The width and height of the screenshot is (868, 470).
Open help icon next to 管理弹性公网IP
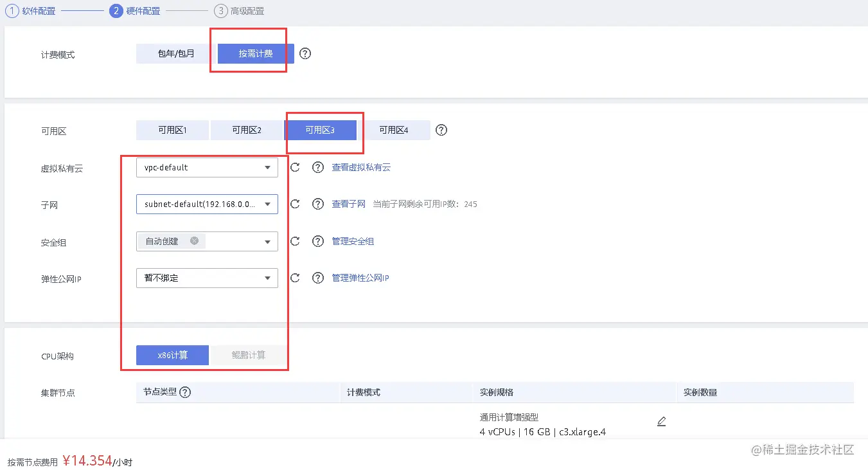(x=317, y=278)
